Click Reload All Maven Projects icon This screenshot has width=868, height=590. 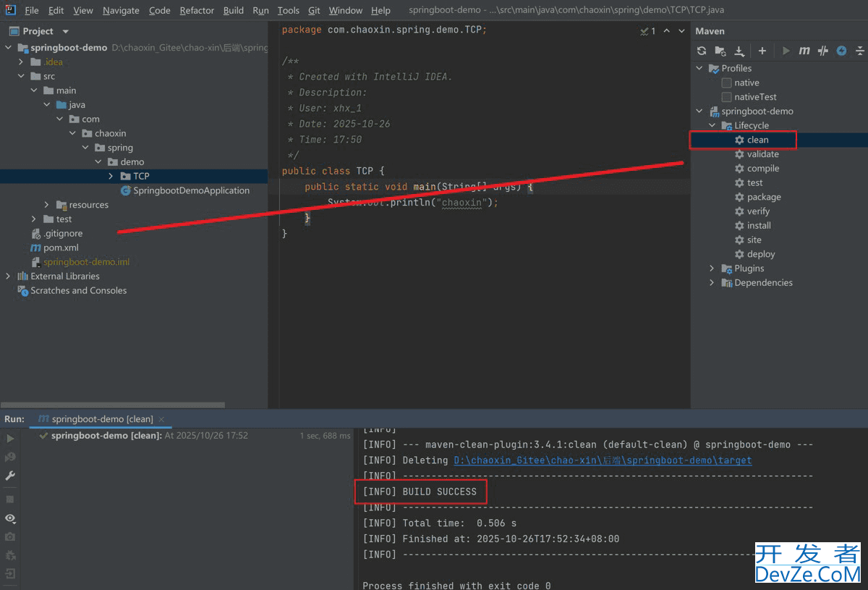(701, 51)
